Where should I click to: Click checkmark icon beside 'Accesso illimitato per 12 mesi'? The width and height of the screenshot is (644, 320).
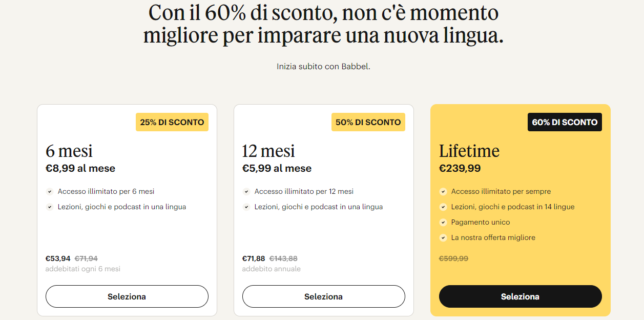pos(246,192)
